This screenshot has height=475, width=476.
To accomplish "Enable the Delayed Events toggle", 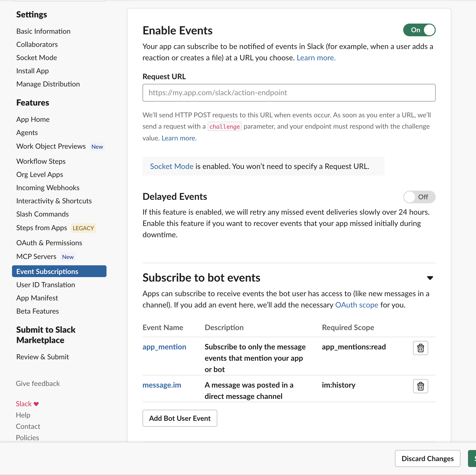I will (419, 197).
